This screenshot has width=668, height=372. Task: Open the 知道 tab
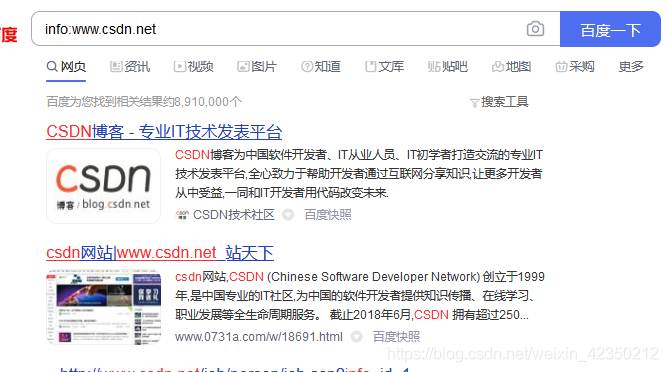tap(321, 67)
